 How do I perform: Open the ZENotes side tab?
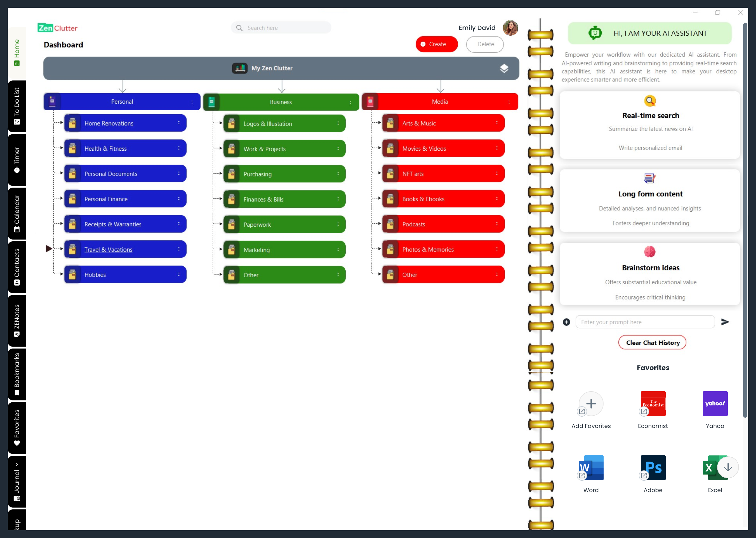coord(17,321)
